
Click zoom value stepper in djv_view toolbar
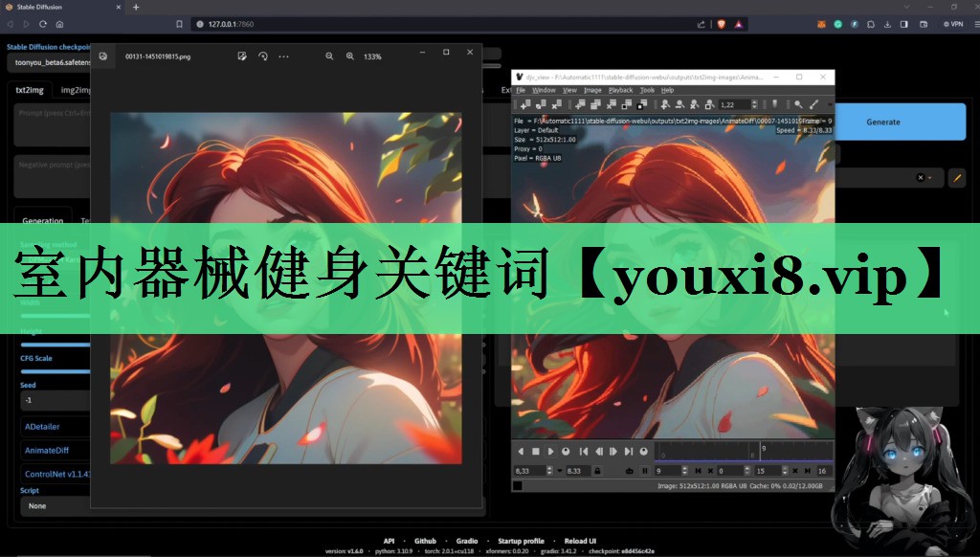(x=754, y=104)
